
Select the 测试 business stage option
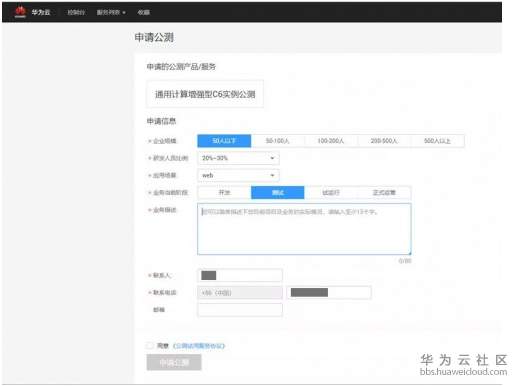click(x=278, y=192)
